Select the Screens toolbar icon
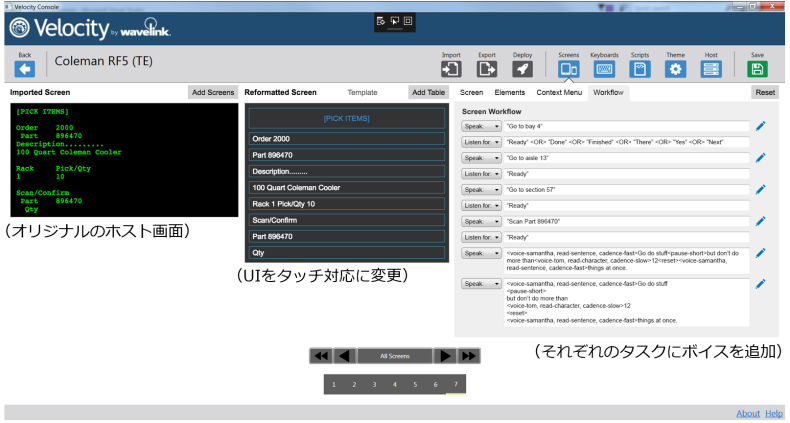Viewport: 790px width, 423px height. point(568,69)
